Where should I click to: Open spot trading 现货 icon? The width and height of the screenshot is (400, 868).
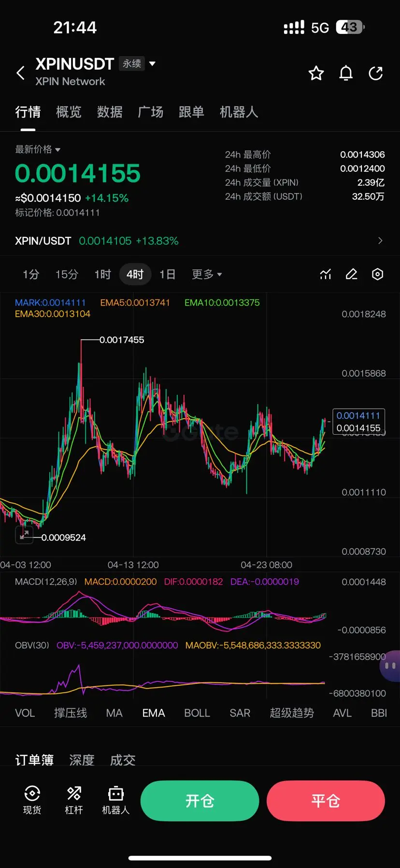(32, 800)
